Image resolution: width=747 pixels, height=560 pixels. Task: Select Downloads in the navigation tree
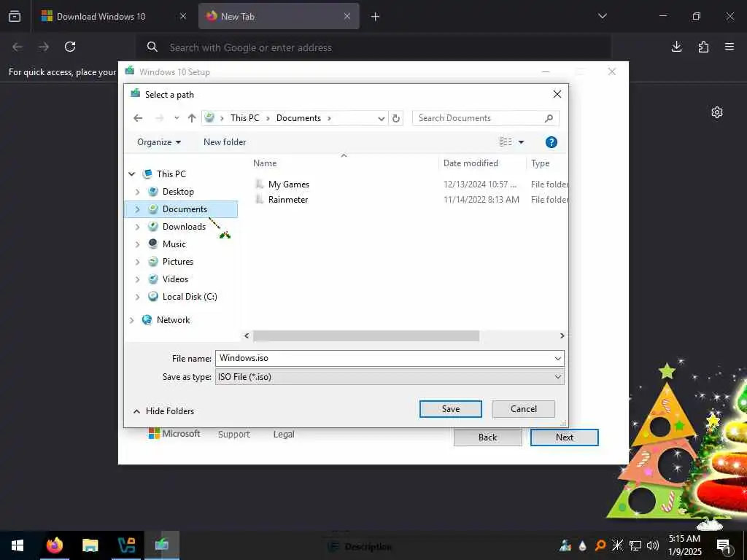click(184, 227)
